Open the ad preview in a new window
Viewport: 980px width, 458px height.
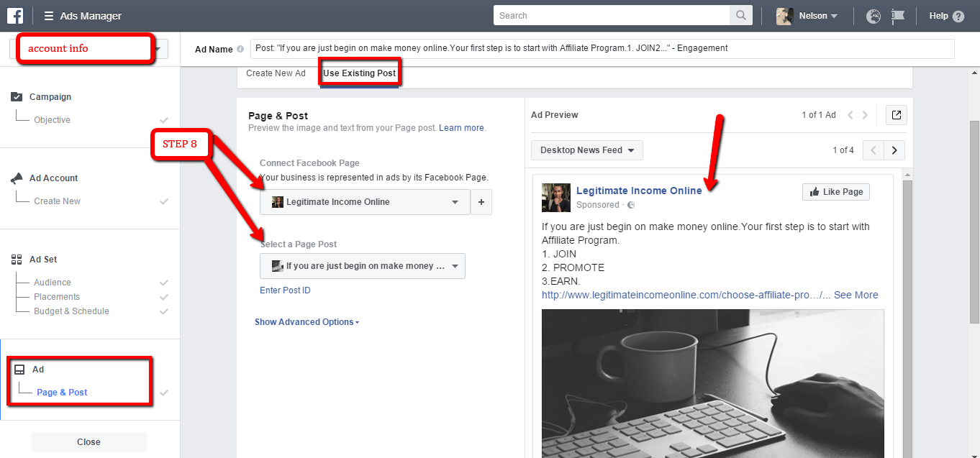[897, 115]
